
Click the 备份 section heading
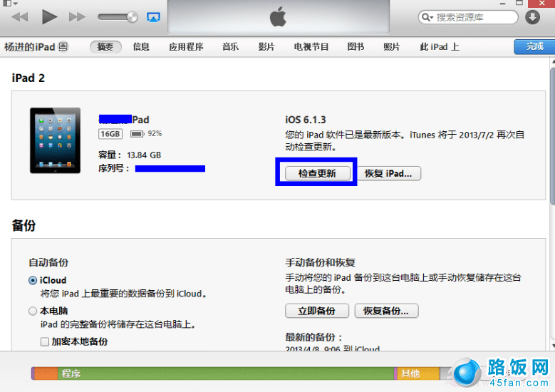click(24, 225)
